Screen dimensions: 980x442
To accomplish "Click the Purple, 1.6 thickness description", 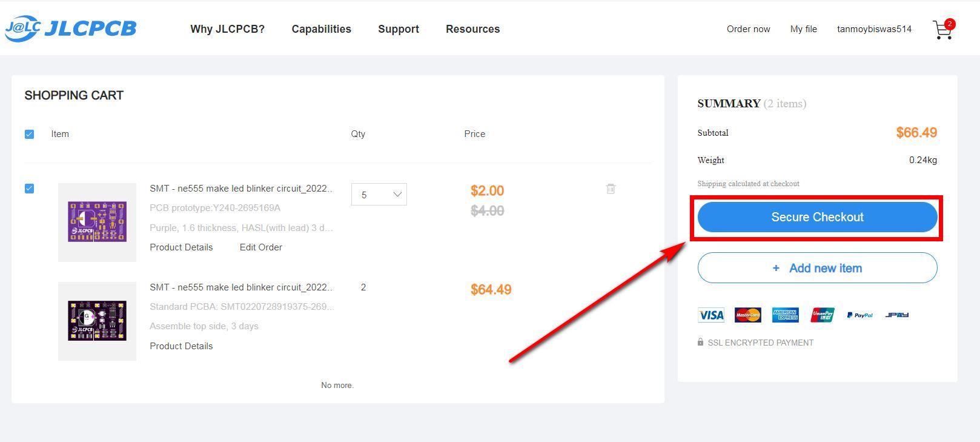I will (242, 228).
